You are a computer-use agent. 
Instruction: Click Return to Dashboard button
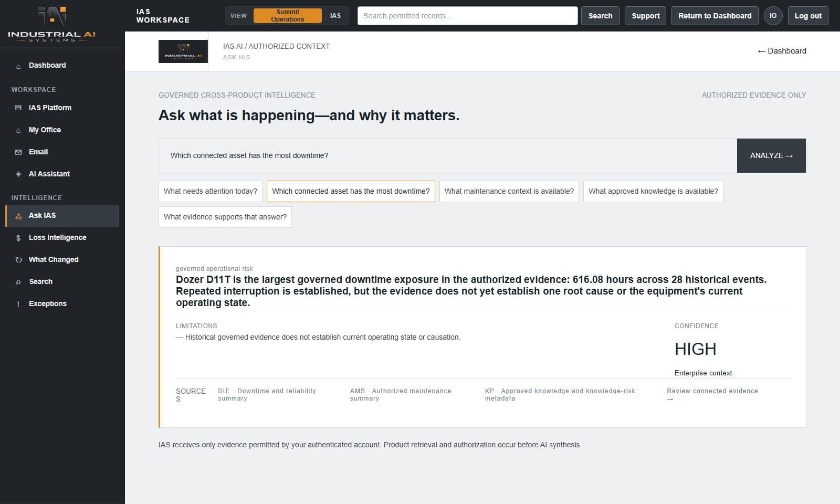click(715, 16)
